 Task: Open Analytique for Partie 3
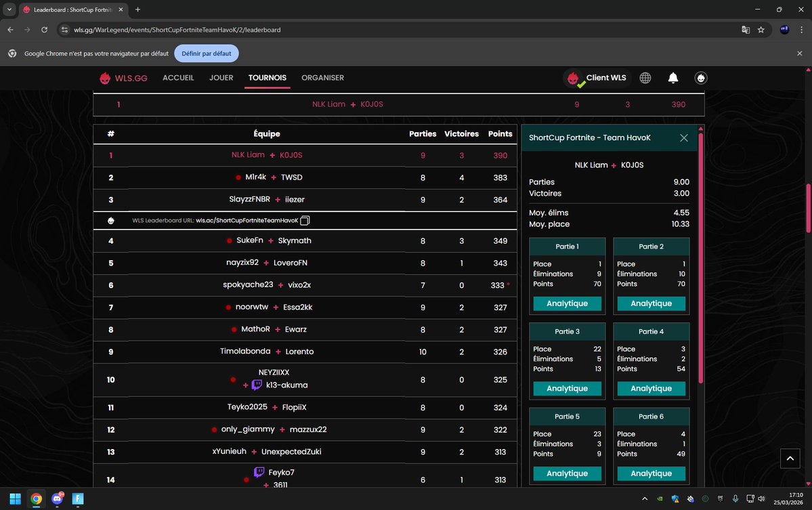(x=567, y=388)
